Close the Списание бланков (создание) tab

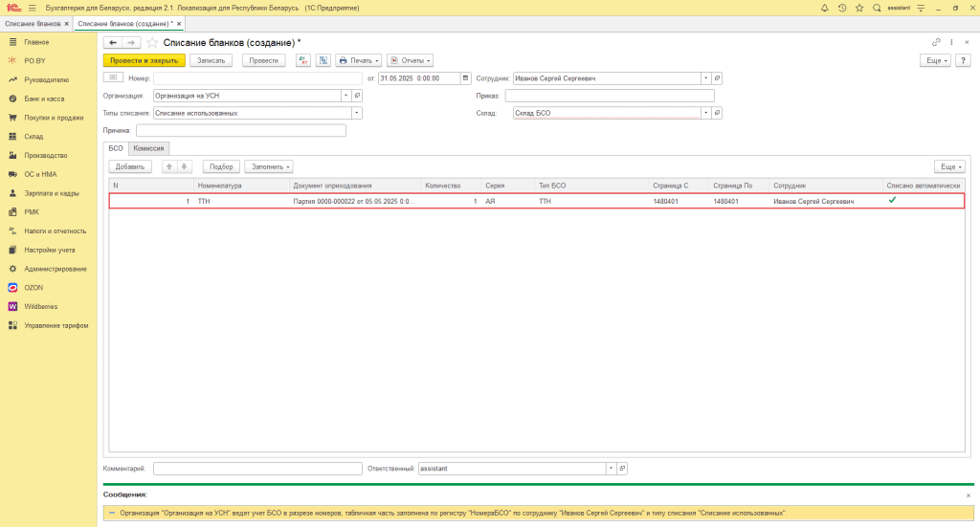pos(179,24)
